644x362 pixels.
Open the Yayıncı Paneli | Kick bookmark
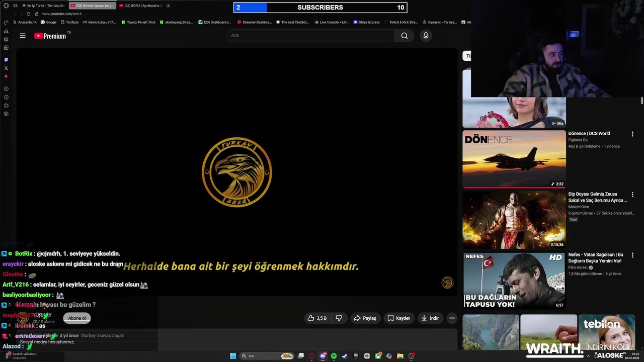coord(138,22)
